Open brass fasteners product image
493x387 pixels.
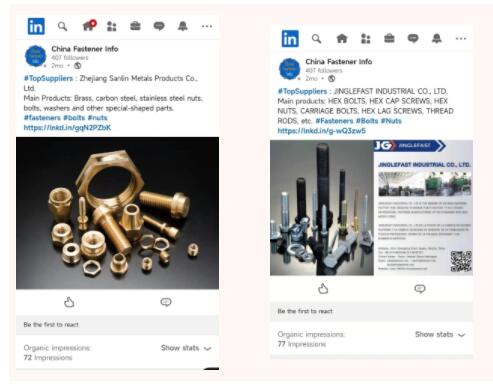[117, 213]
